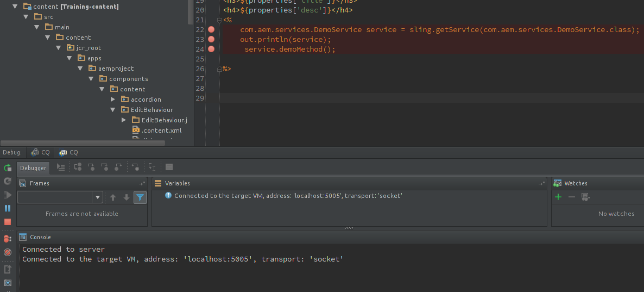Collapse the scriptlet fold marker at line 21

tap(220, 20)
